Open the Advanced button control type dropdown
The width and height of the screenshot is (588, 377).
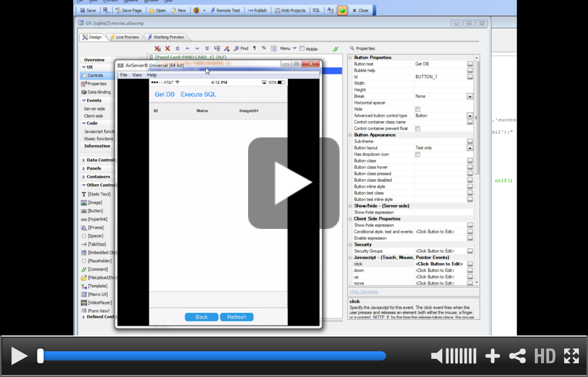[470, 116]
